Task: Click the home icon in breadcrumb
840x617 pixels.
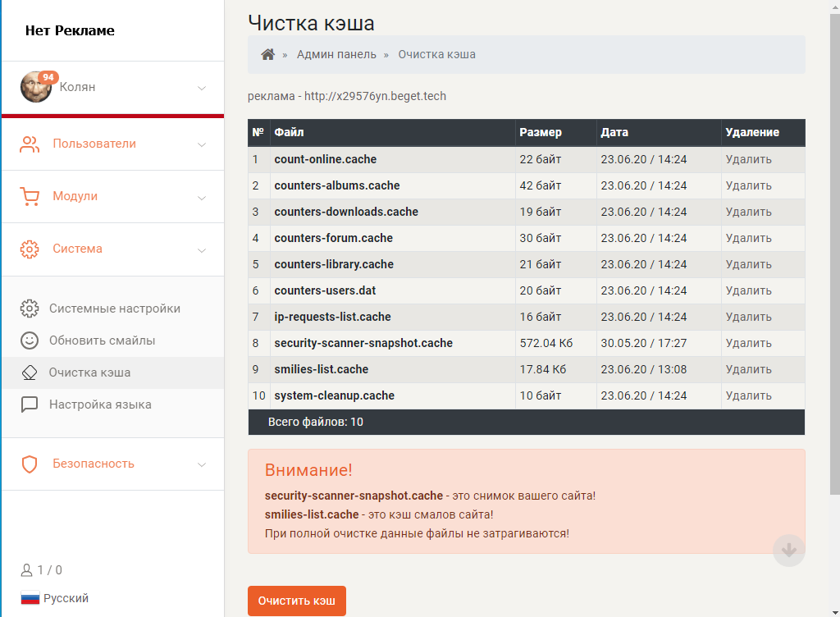Action: [x=267, y=55]
